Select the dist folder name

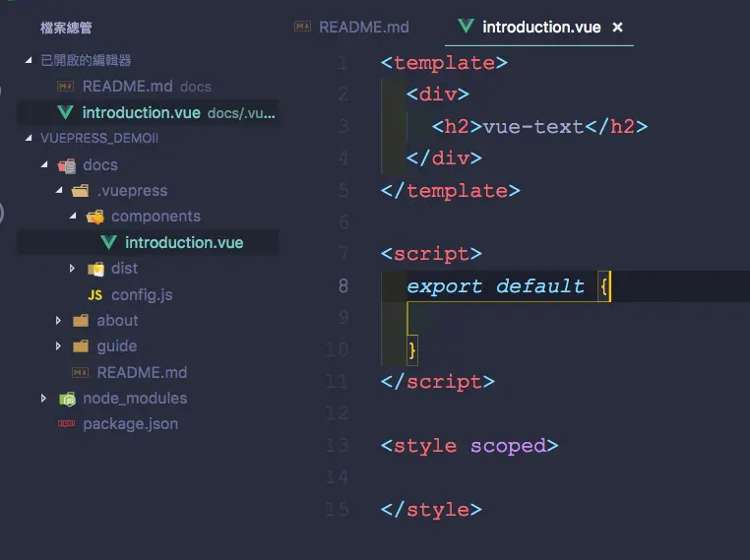(x=124, y=269)
